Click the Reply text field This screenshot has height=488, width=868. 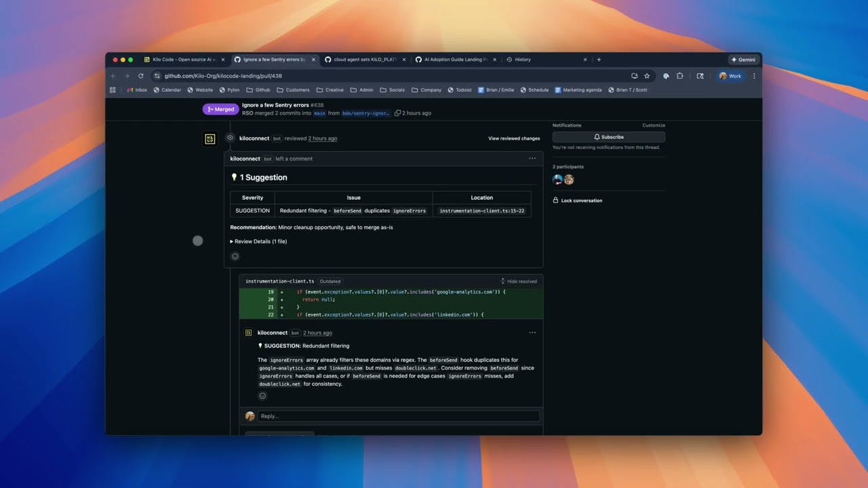(399, 416)
